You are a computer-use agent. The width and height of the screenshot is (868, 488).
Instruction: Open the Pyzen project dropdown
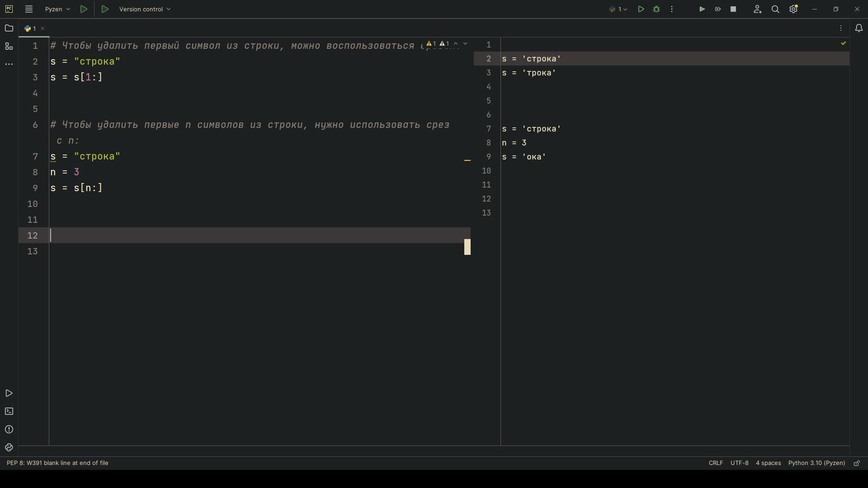[x=57, y=9]
